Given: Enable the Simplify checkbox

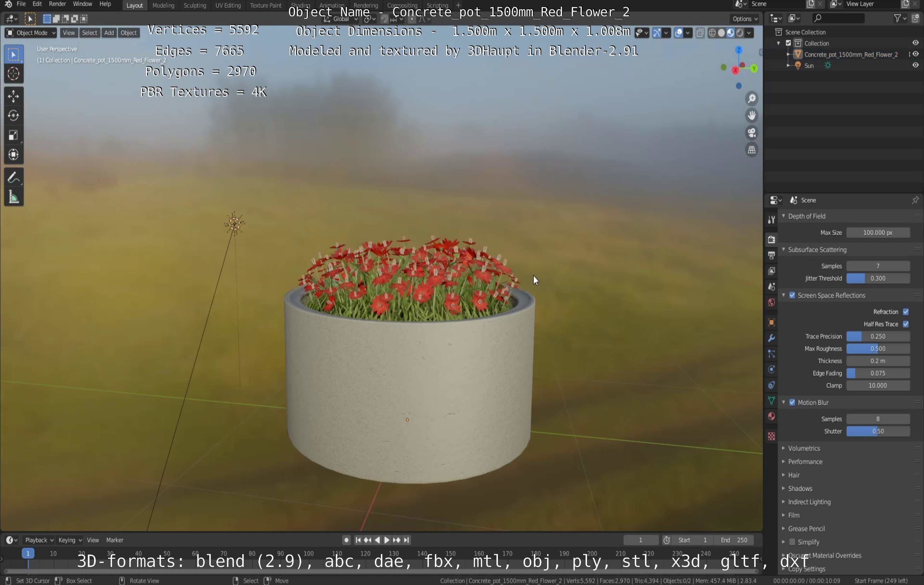Looking at the screenshot, I should (792, 542).
